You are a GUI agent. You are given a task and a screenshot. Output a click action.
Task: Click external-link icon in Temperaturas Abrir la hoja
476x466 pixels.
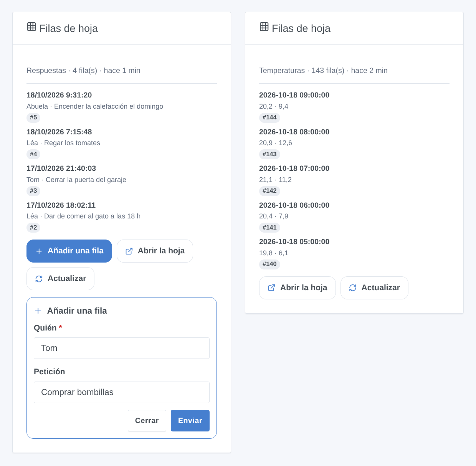coord(271,288)
